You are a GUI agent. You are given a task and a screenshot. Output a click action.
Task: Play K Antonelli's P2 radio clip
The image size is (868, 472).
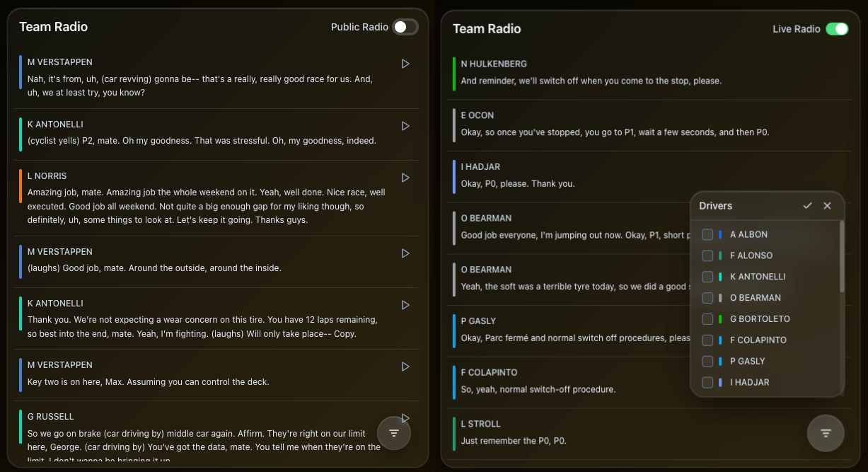pyautogui.click(x=405, y=126)
